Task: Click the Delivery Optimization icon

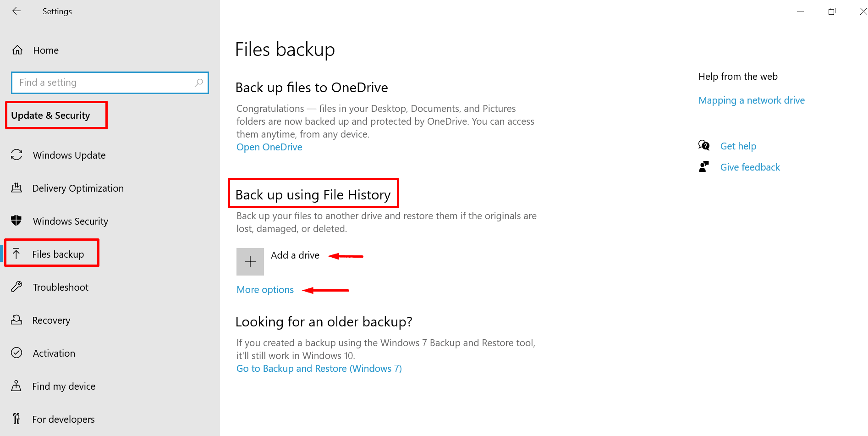Action: click(x=16, y=188)
